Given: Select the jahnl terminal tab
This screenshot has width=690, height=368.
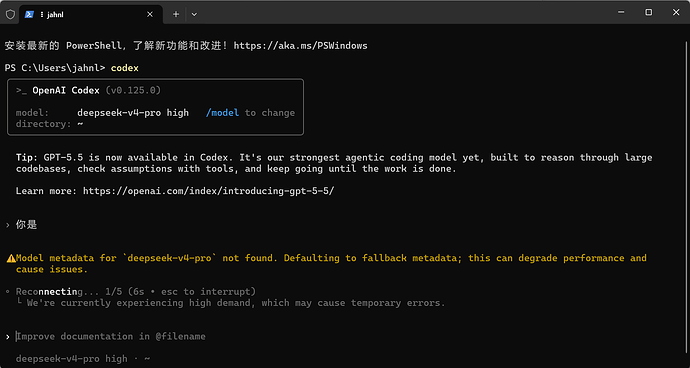Looking at the screenshot, I should coord(91,14).
